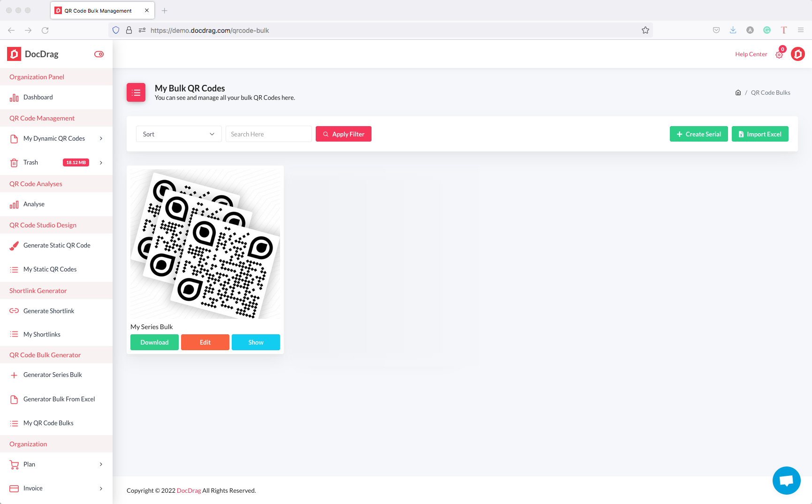Click the My Static QR Codes list icon

(14, 270)
